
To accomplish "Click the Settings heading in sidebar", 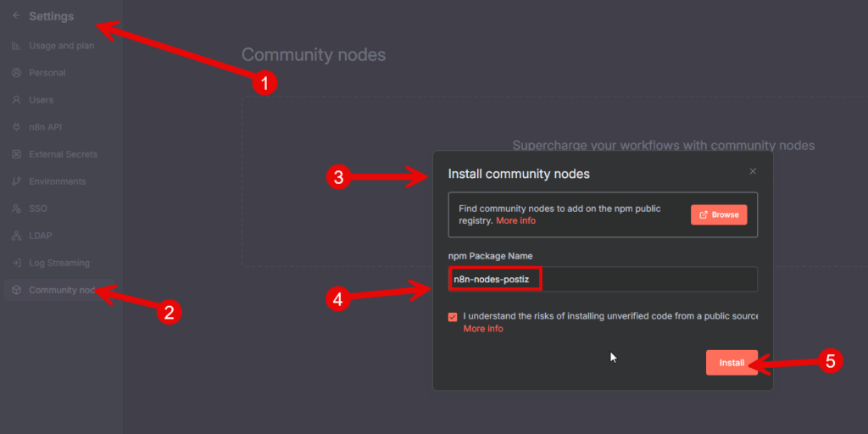I will (x=51, y=16).
